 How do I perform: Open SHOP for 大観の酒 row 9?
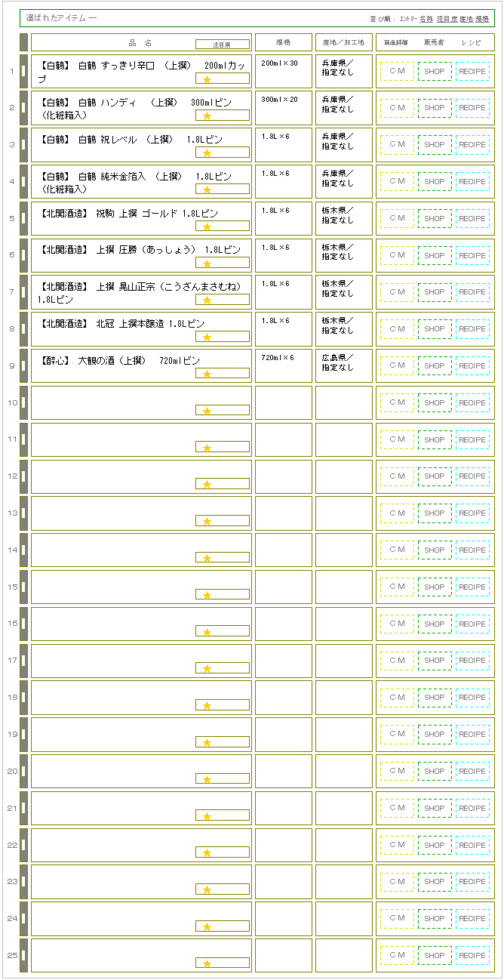[x=435, y=366]
